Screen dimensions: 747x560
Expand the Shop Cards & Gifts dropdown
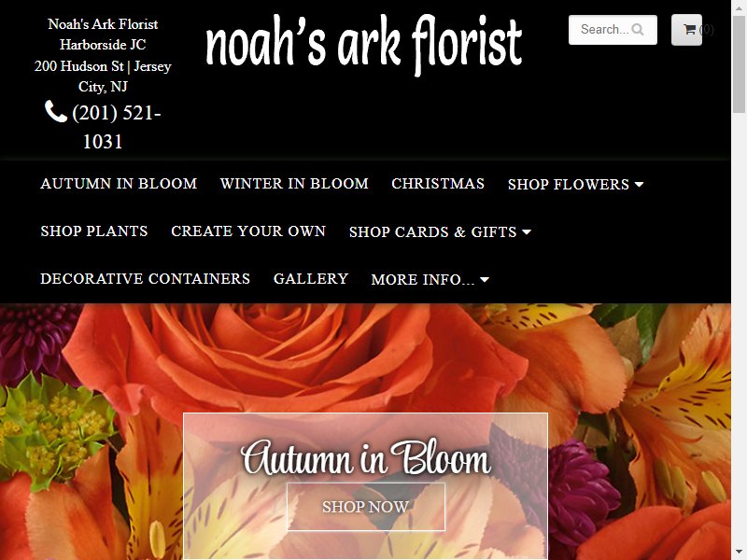point(440,231)
